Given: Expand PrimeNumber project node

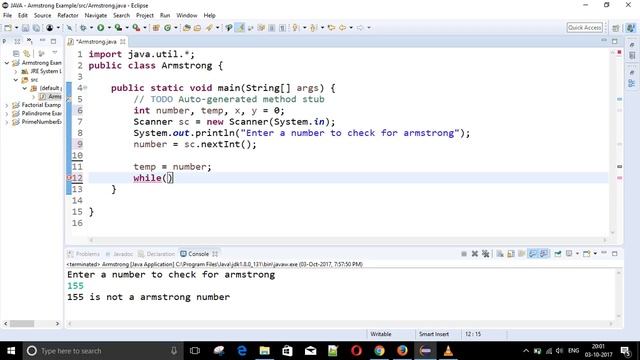Looking at the screenshot, I should [x=7, y=122].
